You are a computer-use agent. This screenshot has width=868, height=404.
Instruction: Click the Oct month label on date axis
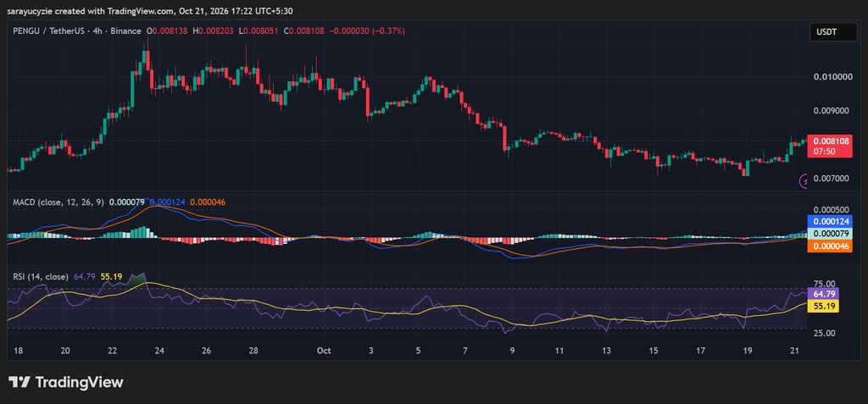[324, 351]
